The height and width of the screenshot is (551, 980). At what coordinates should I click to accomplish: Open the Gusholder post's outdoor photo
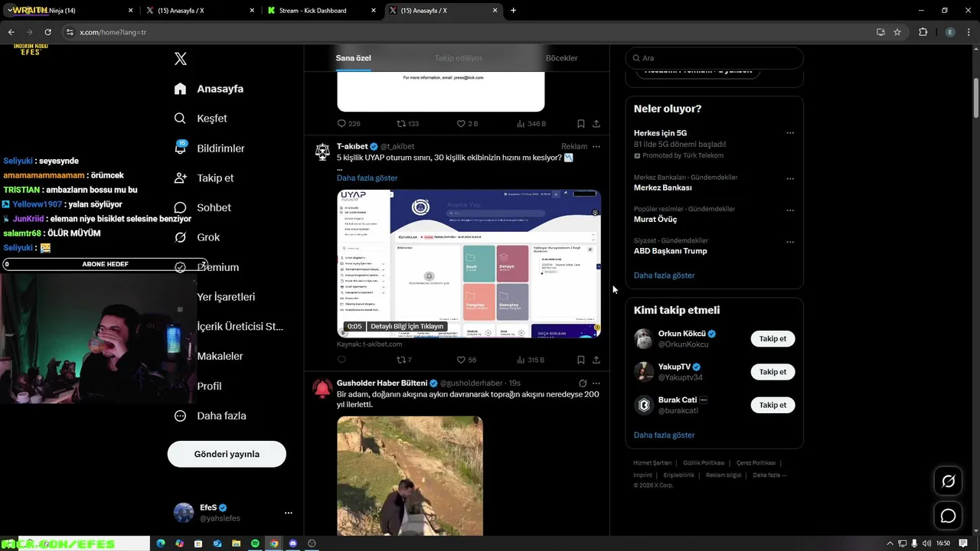click(410, 476)
